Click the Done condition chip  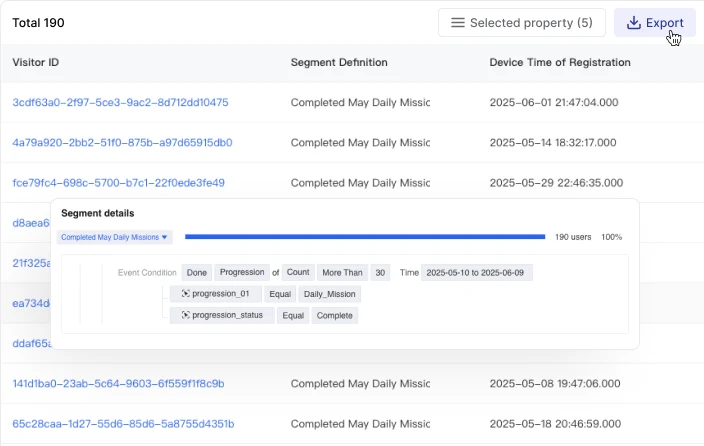click(197, 273)
